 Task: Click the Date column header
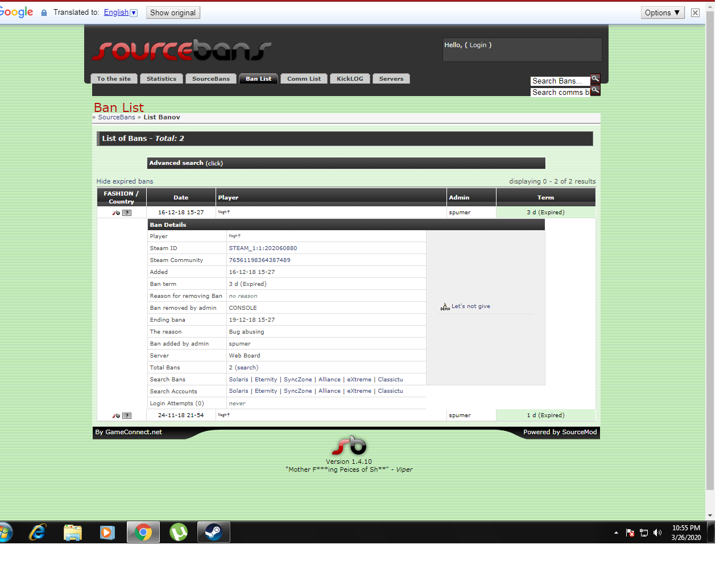click(181, 198)
